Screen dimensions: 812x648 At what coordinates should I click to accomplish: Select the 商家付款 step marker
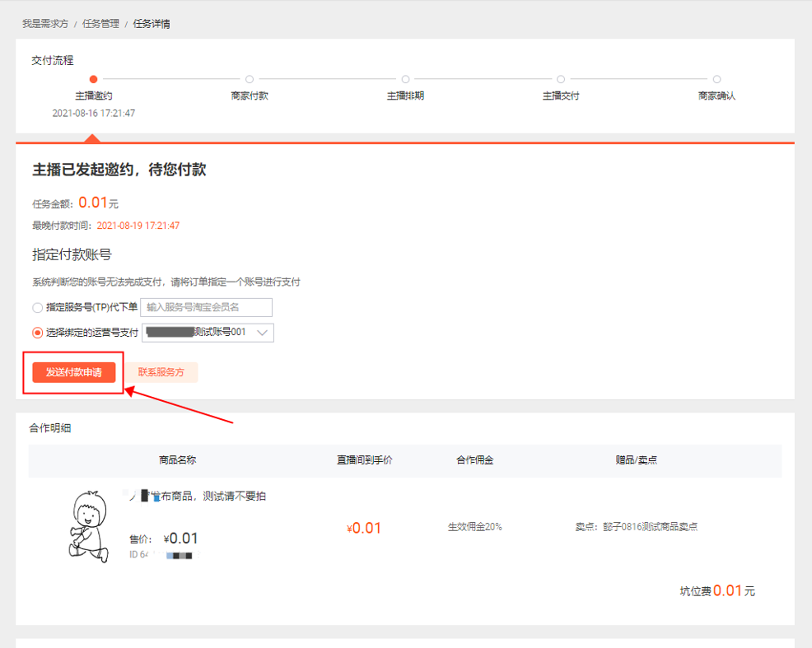click(x=250, y=79)
